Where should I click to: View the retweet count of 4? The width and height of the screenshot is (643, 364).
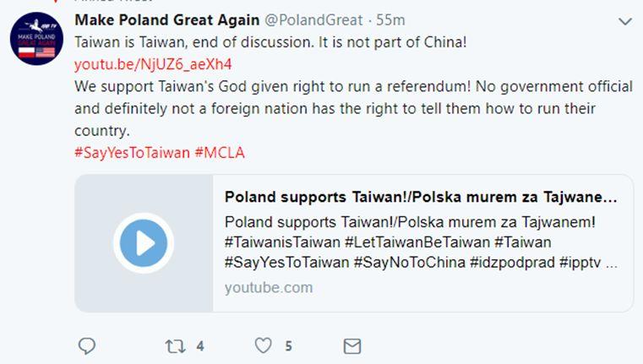200,346
